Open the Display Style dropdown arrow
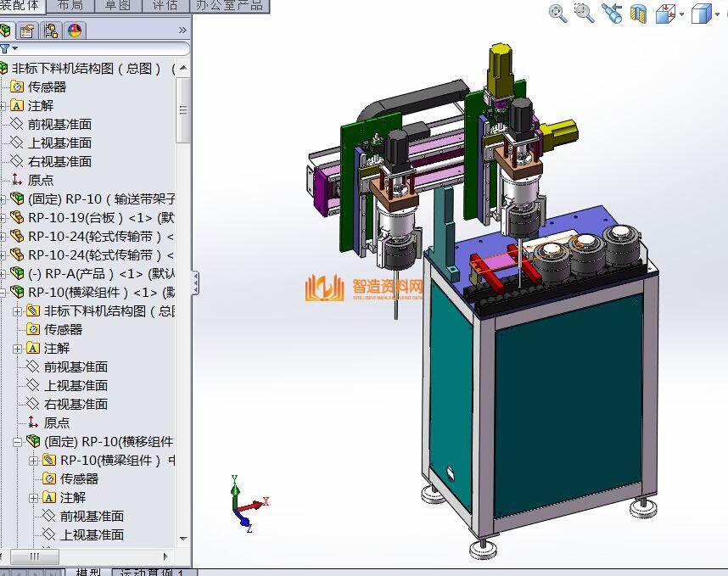The image size is (728, 576). pyautogui.click(x=716, y=14)
